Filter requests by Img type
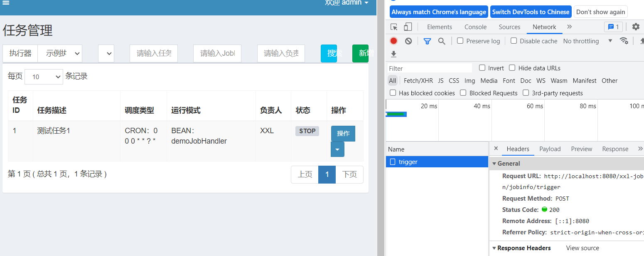Screen dimensions: 644x256 (x=469, y=80)
